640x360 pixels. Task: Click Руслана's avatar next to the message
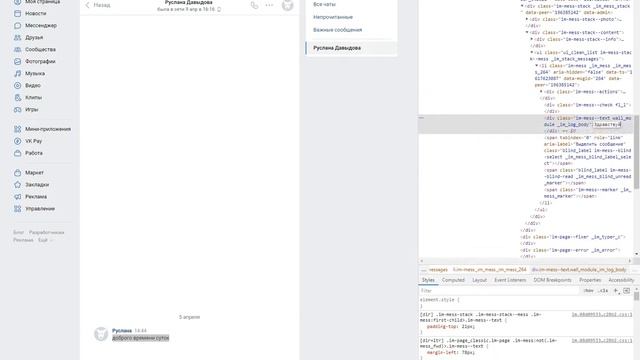tap(101, 334)
